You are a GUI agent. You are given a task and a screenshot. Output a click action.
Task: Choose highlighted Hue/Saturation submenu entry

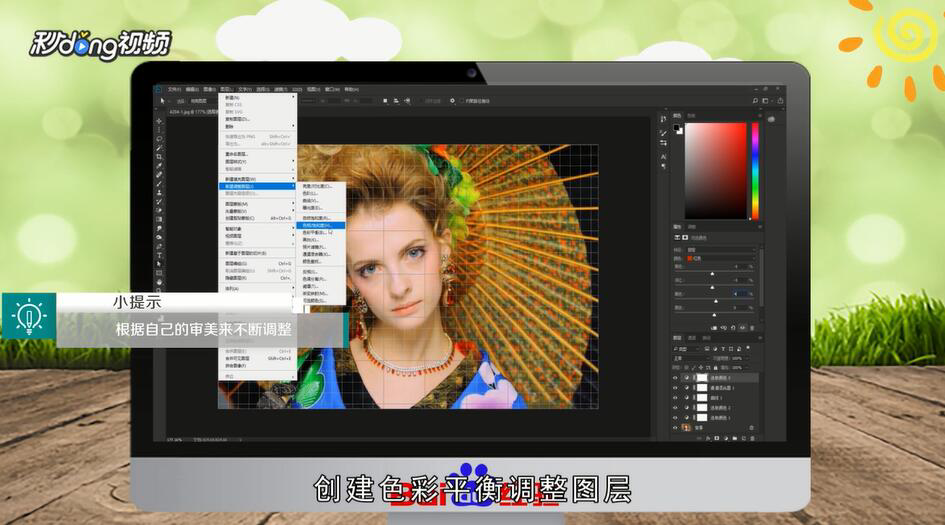click(x=321, y=225)
